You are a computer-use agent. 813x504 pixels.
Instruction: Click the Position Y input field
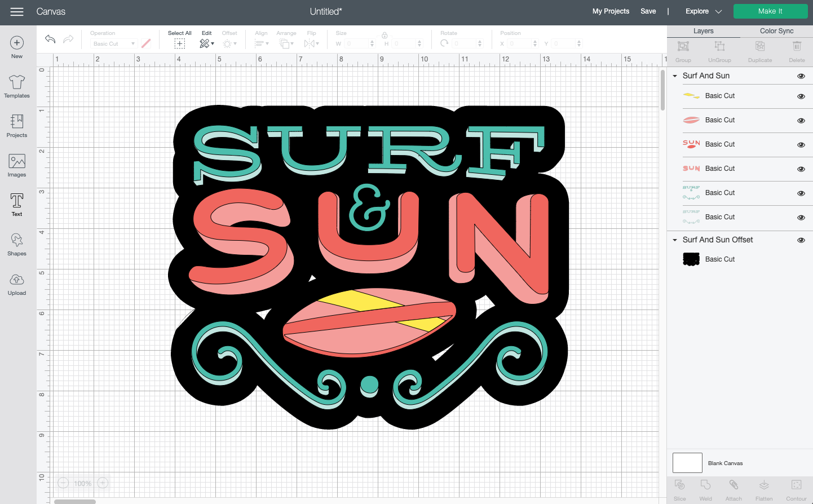click(564, 43)
